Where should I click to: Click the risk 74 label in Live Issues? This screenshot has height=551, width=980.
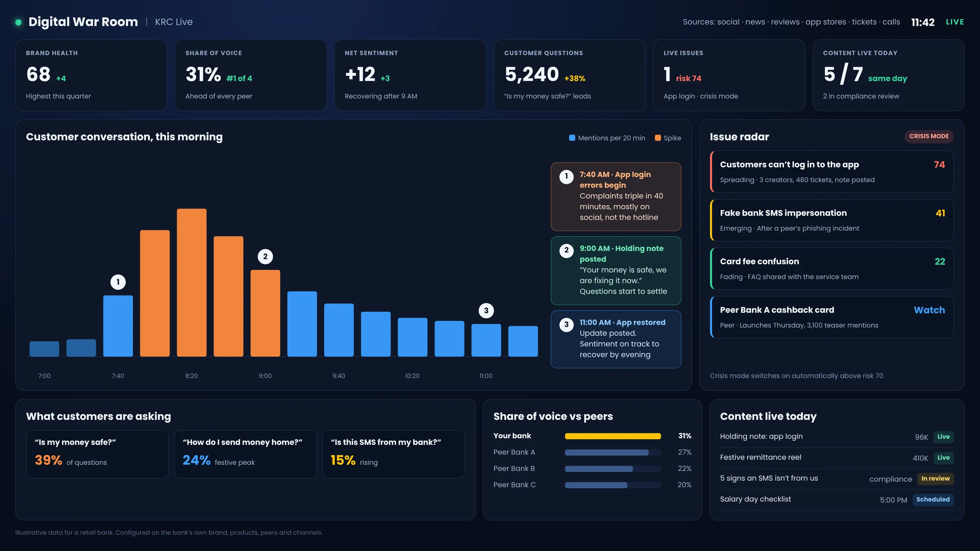pyautogui.click(x=688, y=78)
